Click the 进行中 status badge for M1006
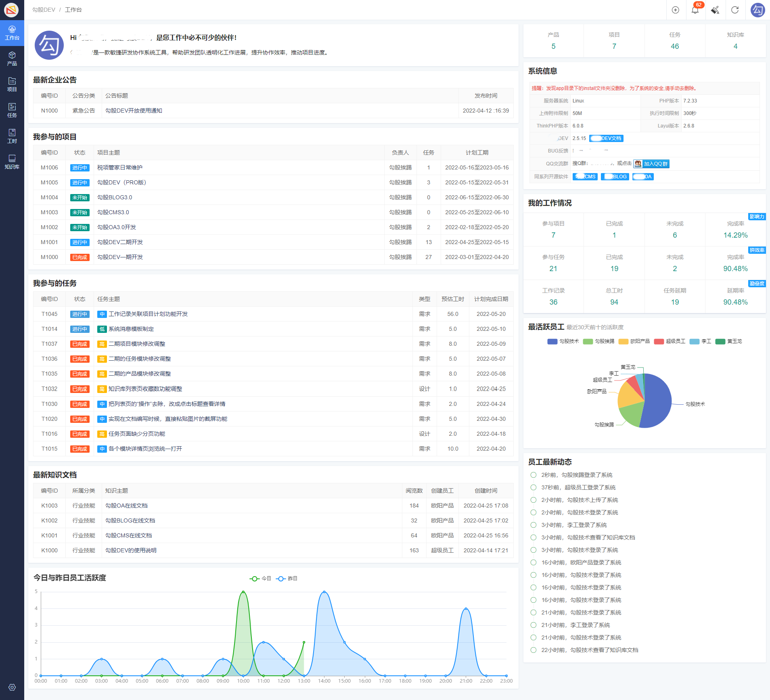Viewport: 770px width, 700px height. (80, 168)
